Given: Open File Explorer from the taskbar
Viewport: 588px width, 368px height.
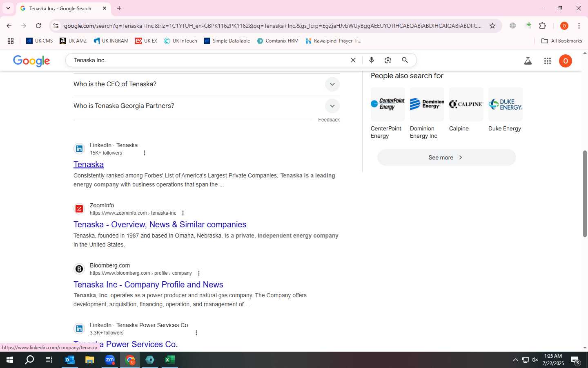Looking at the screenshot, I should pos(90,360).
